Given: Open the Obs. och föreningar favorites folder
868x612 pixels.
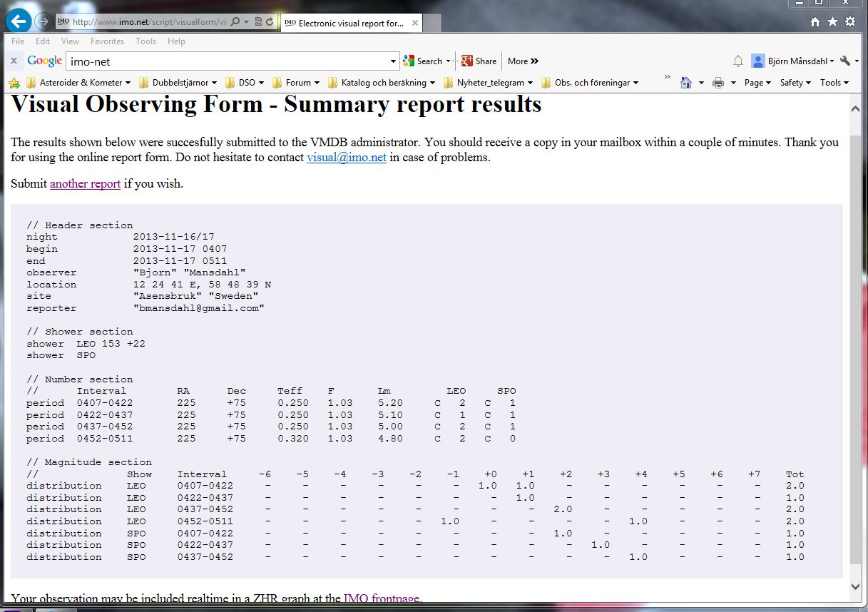Looking at the screenshot, I should tap(589, 83).
